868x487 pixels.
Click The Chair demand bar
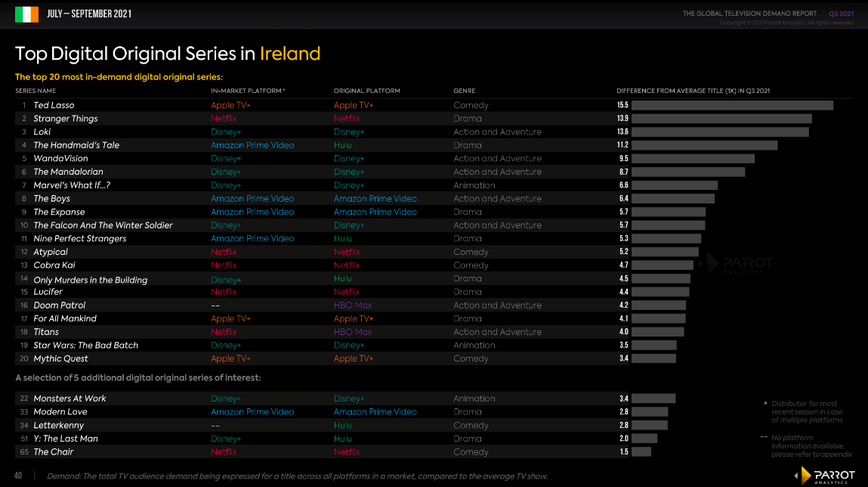pyautogui.click(x=641, y=452)
